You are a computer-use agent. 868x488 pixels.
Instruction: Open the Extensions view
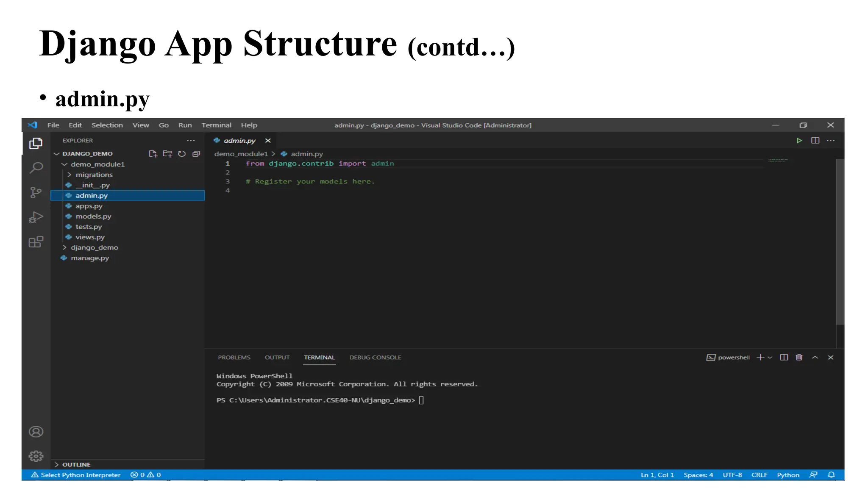tap(36, 242)
